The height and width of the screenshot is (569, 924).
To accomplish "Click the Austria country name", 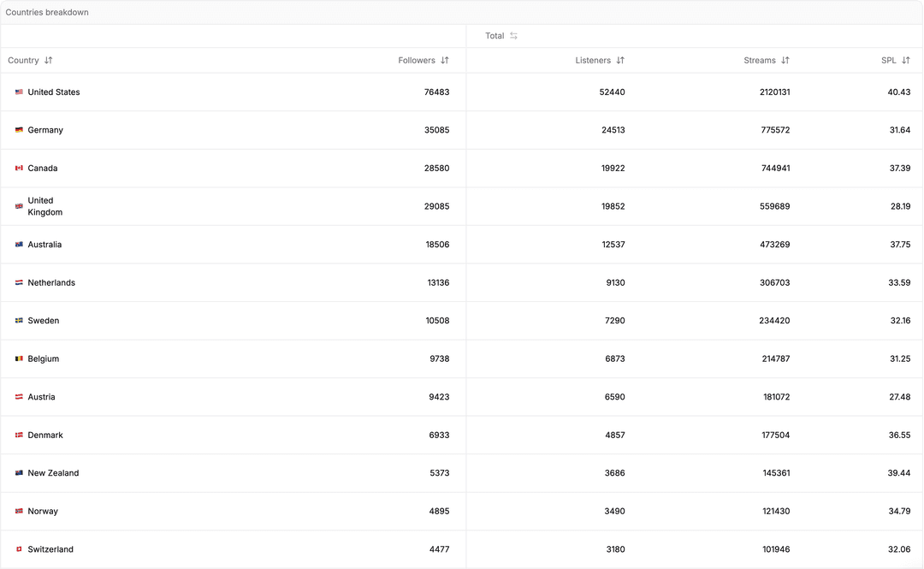I will pos(42,396).
